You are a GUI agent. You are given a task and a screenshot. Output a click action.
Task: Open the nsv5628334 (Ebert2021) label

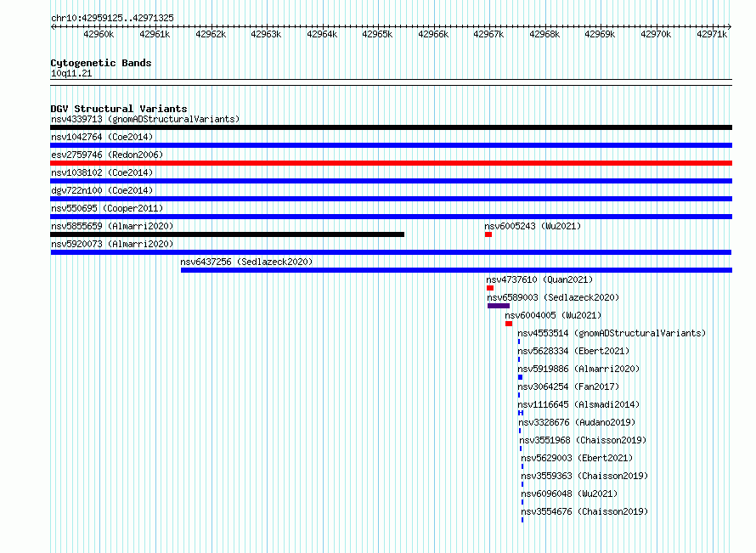pyautogui.click(x=573, y=351)
